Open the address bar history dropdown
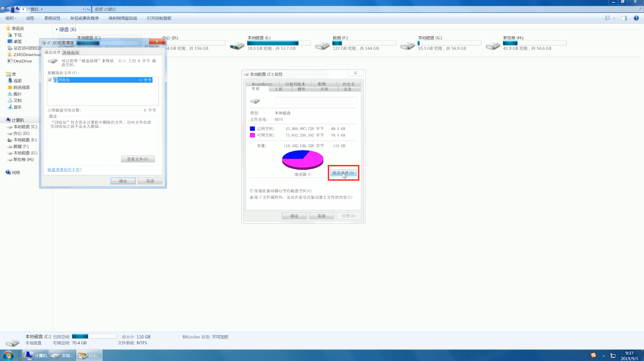The width and height of the screenshot is (644, 361). [x=84, y=9]
